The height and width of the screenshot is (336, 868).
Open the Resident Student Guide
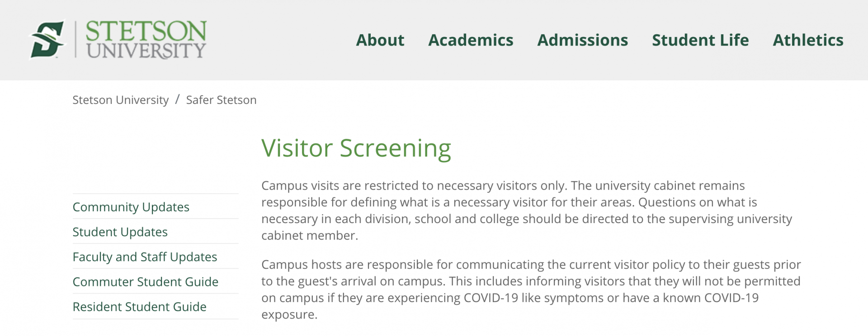(139, 307)
